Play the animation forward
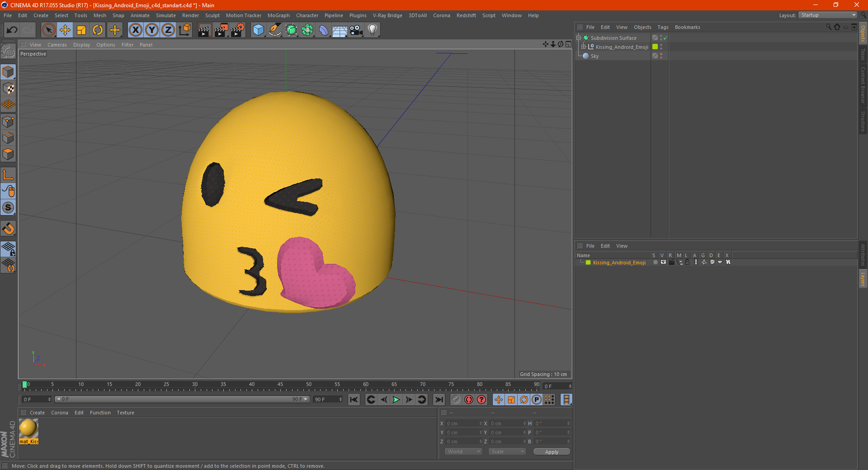This screenshot has width=868, height=470. click(x=396, y=399)
